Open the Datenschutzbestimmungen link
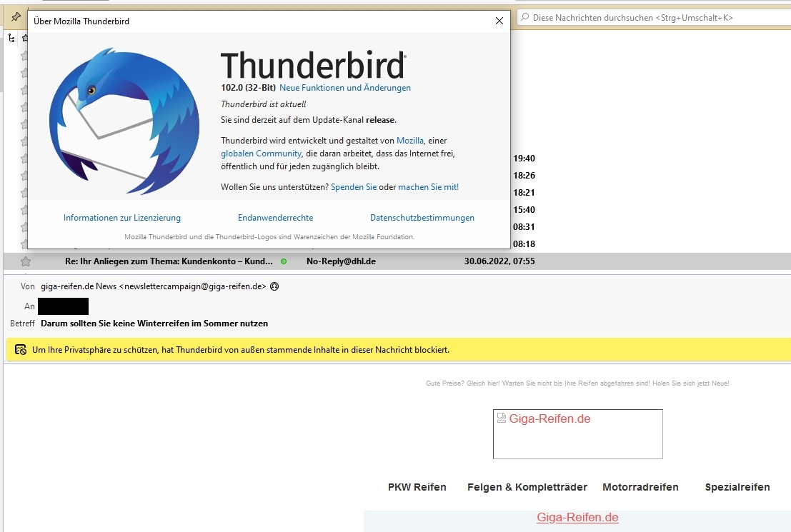This screenshot has width=791, height=532. tap(422, 218)
